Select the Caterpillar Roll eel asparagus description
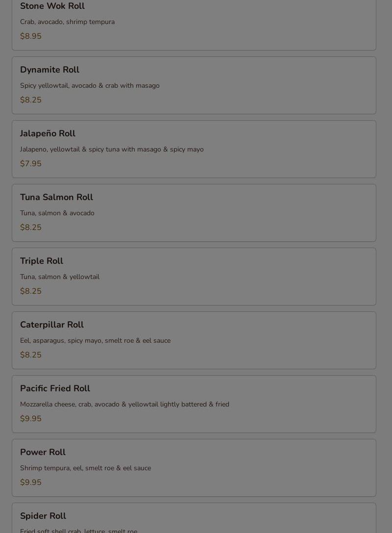392x533 pixels. coord(95,341)
